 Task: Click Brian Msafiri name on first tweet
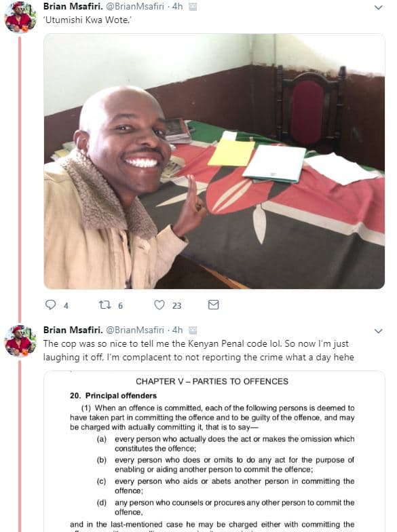point(73,6)
